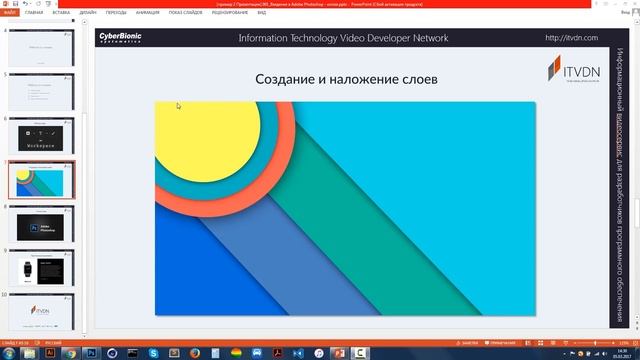Screen dimensions: 640x360
Task: Switch to the ПЕРЕХОДЫ ribbon tab
Action: (116, 13)
